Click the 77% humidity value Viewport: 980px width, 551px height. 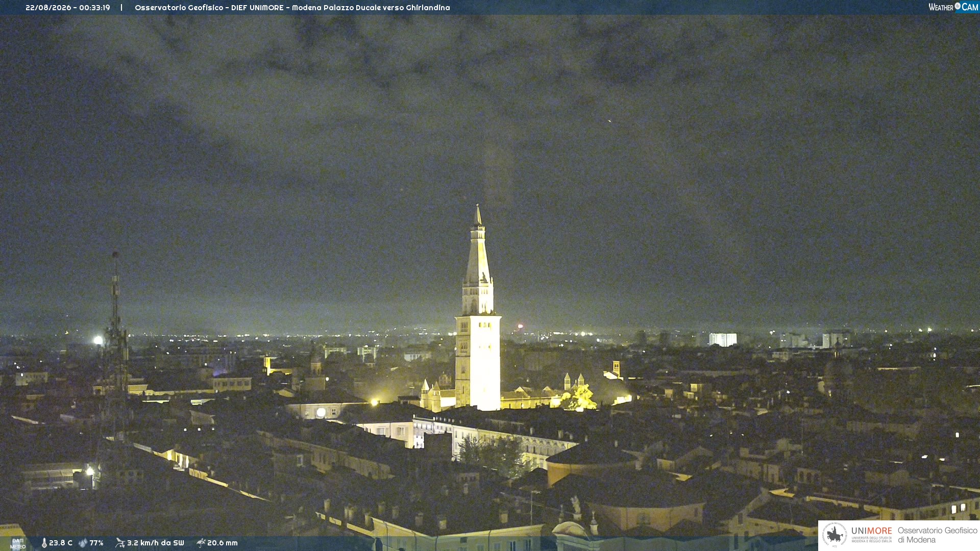tap(96, 543)
